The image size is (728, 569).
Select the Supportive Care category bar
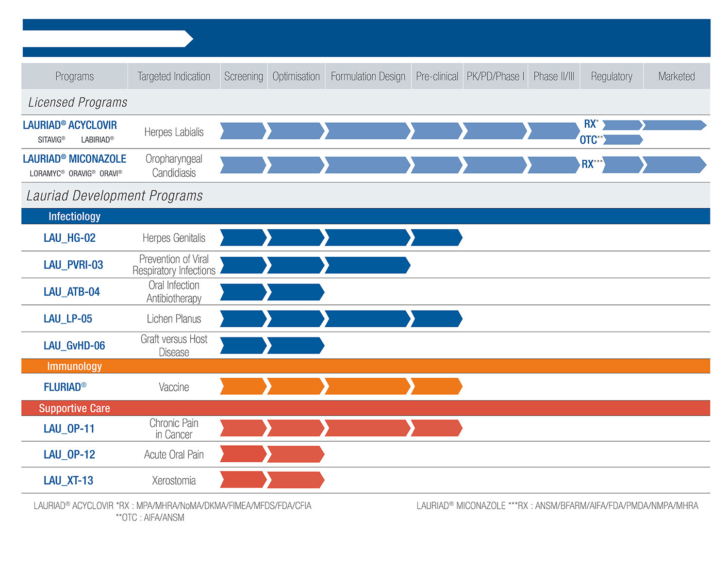[x=365, y=408]
